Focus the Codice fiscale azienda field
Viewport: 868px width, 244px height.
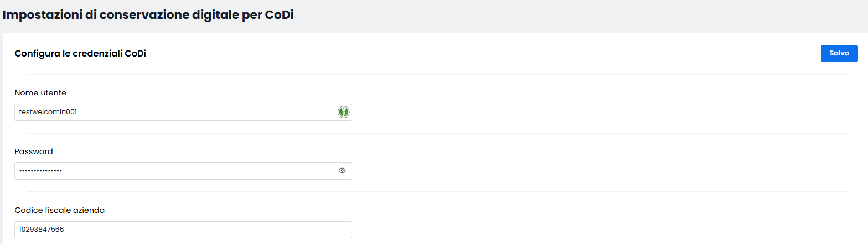point(183,230)
